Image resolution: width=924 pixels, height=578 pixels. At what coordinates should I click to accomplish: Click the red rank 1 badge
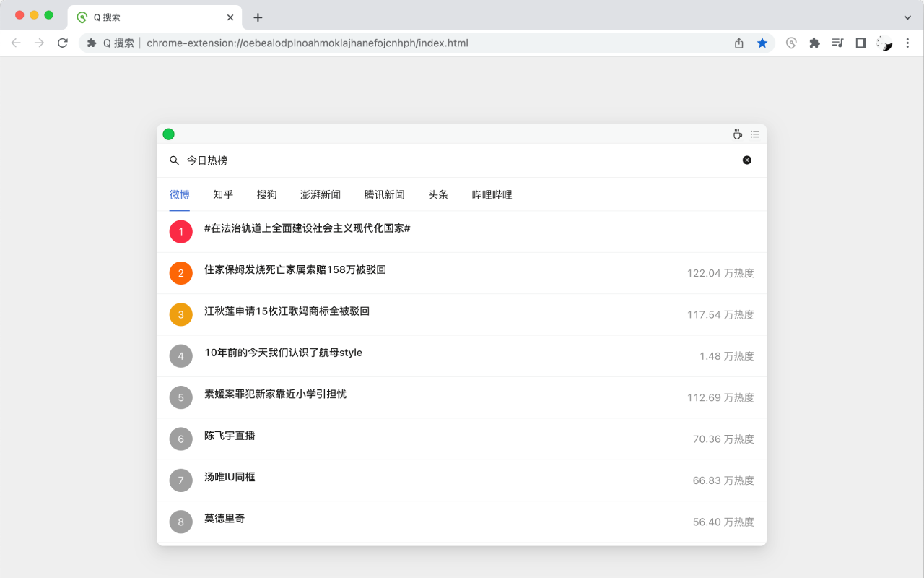point(181,232)
